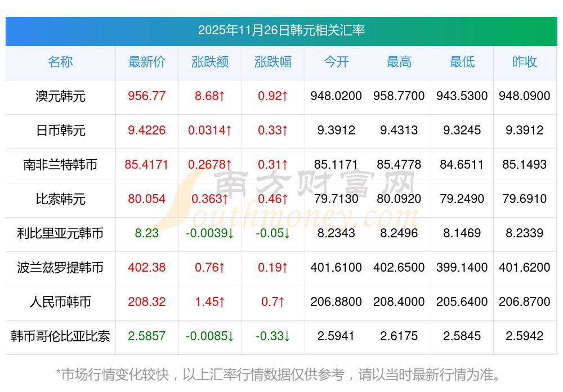Click the change amount 1.45↑
This screenshot has width=563, height=392.
[x=209, y=301]
